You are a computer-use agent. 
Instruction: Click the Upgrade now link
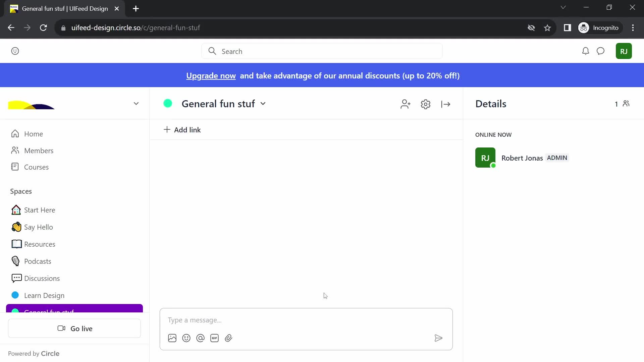coord(211,75)
